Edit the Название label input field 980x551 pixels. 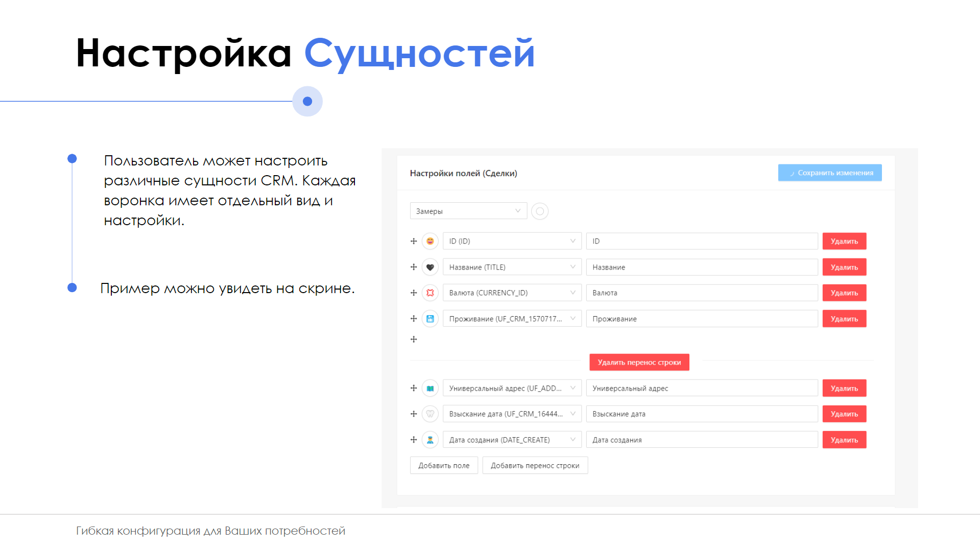[702, 267]
